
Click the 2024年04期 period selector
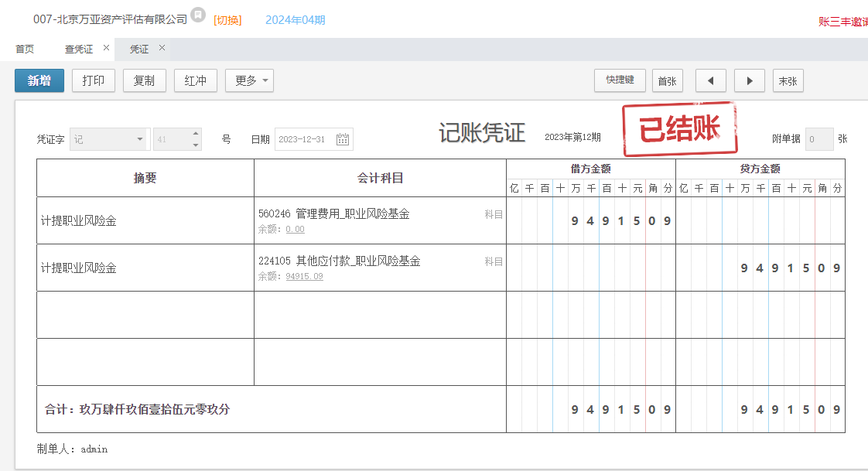tap(295, 20)
